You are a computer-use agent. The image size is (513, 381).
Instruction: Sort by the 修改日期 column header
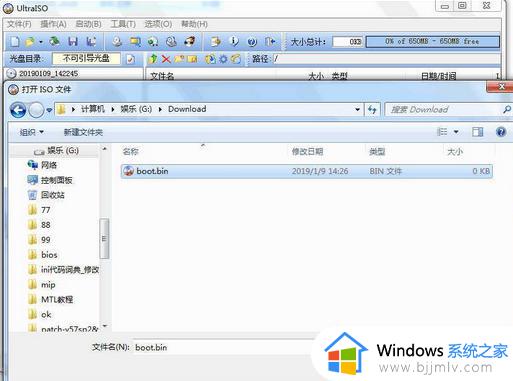(307, 152)
